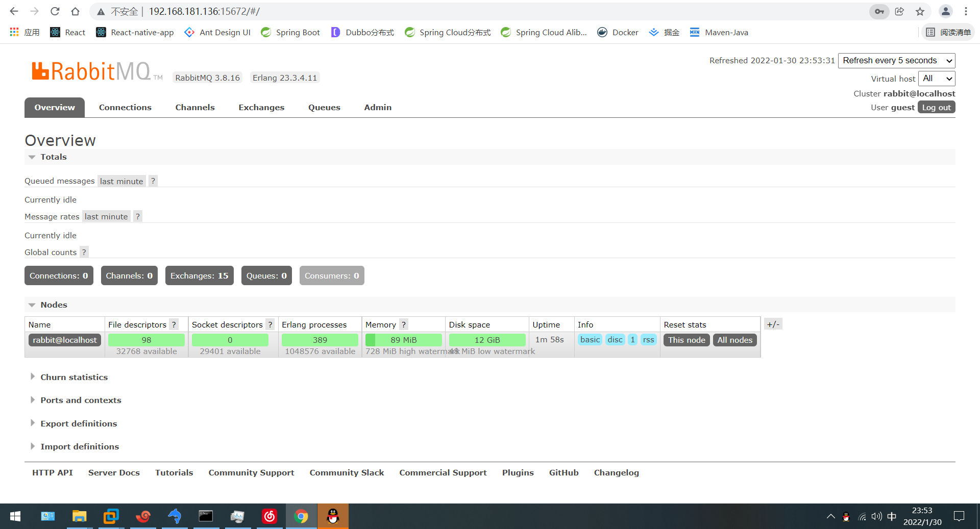Click the Connections: 0 count button
Viewport: 980px width, 529px height.
59,275
